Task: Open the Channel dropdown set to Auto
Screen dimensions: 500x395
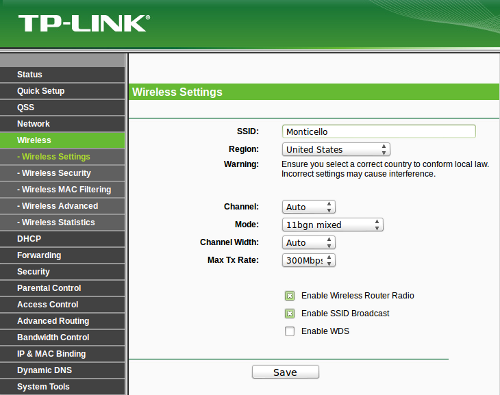Action: (x=309, y=207)
